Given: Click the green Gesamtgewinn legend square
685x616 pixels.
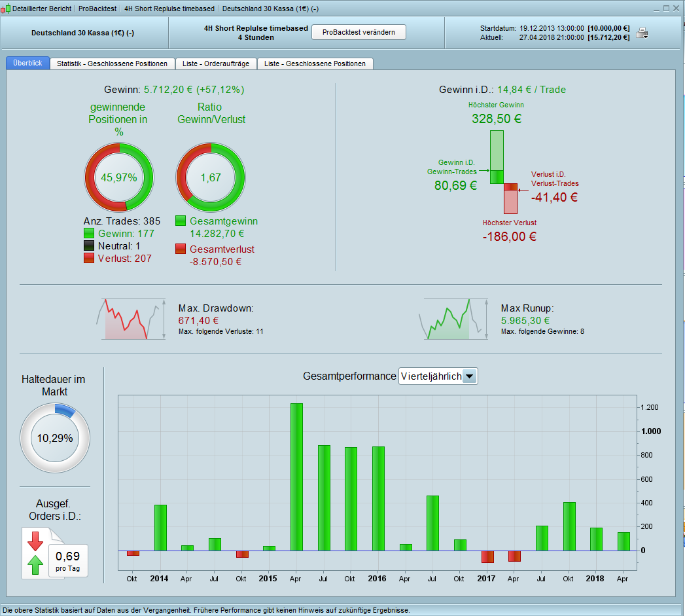Looking at the screenshot, I should (x=181, y=221).
